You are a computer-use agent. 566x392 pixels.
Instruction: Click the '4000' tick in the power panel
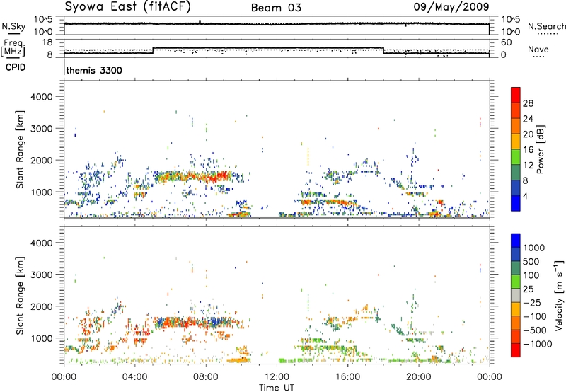coord(42,97)
